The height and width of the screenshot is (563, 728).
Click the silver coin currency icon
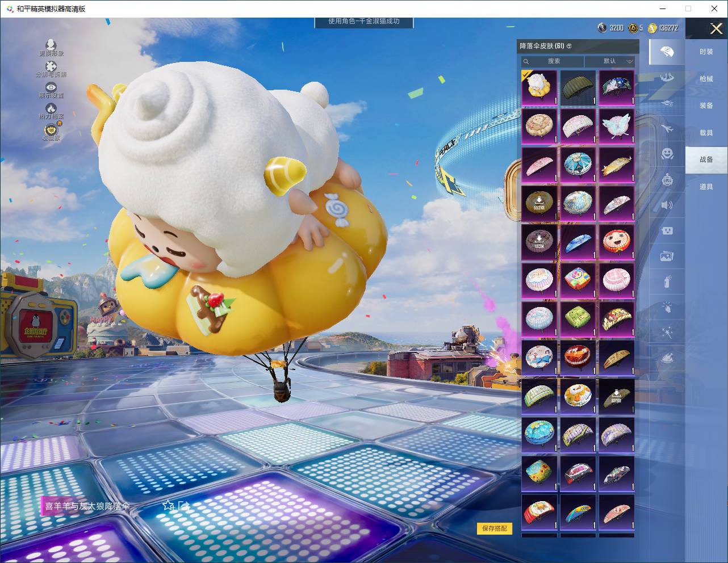pos(602,28)
